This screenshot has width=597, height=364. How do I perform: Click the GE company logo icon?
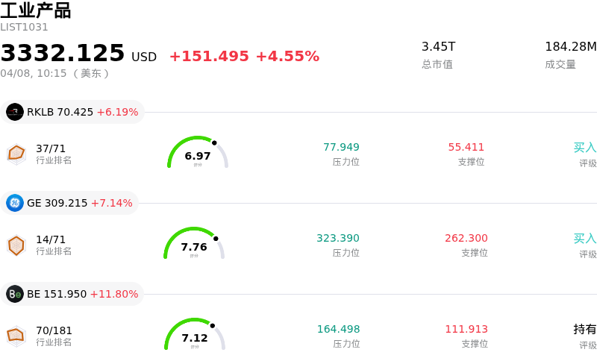pyautogui.click(x=15, y=203)
